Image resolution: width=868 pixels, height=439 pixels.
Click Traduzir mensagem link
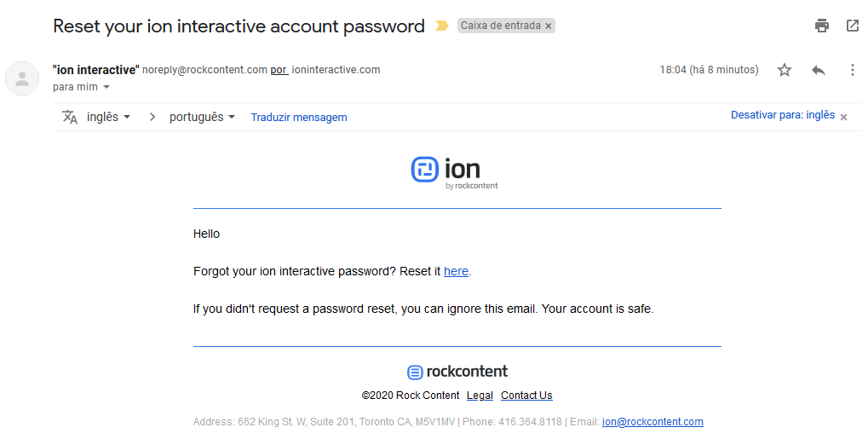(299, 118)
